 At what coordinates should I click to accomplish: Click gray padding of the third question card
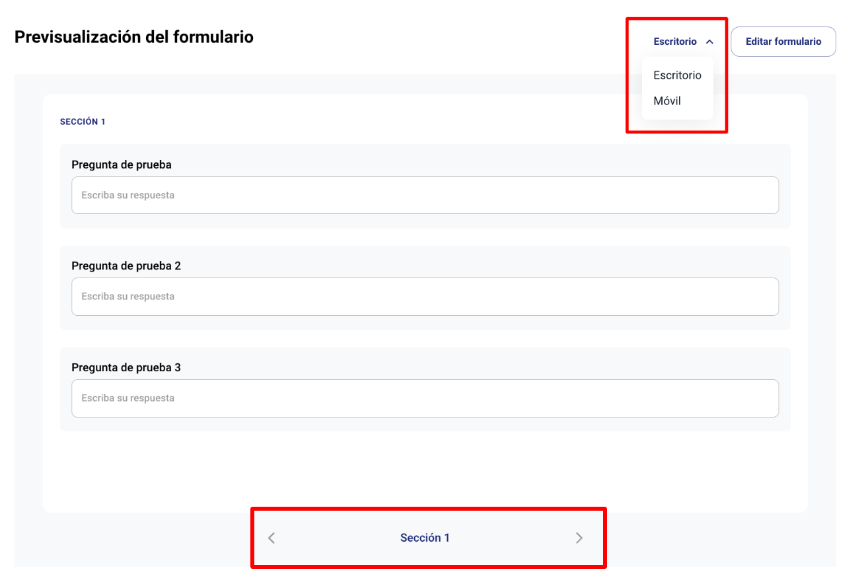coord(425,424)
